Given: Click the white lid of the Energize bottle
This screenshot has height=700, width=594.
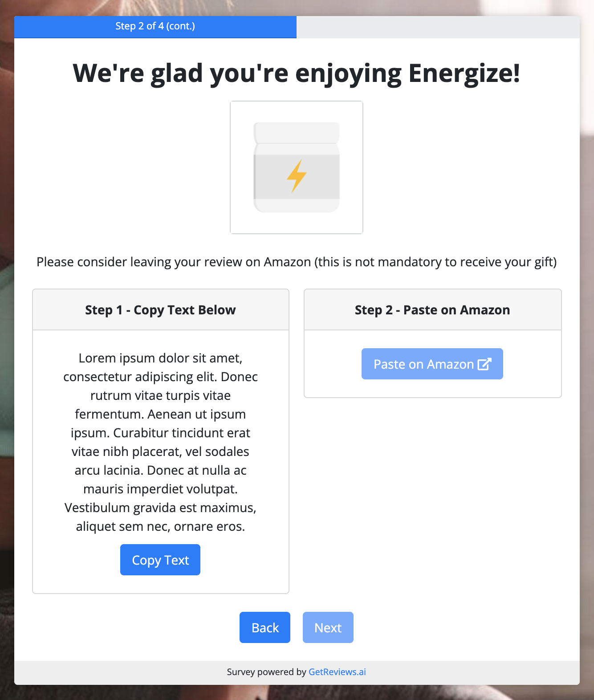Looking at the screenshot, I should (297, 133).
